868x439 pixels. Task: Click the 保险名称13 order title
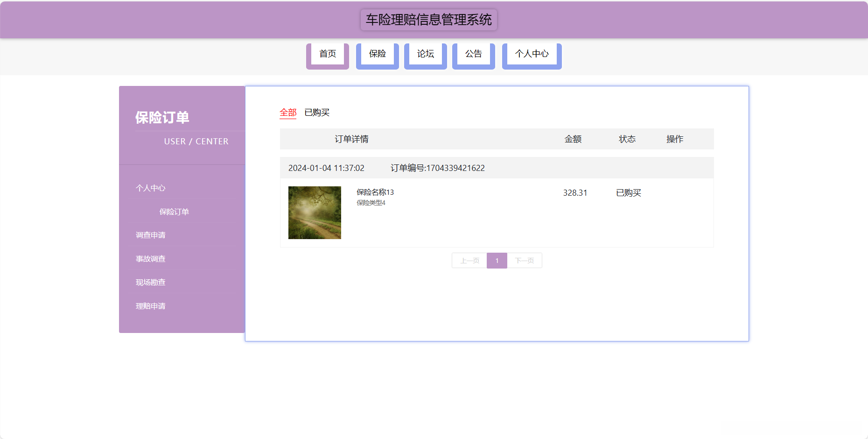[375, 192]
